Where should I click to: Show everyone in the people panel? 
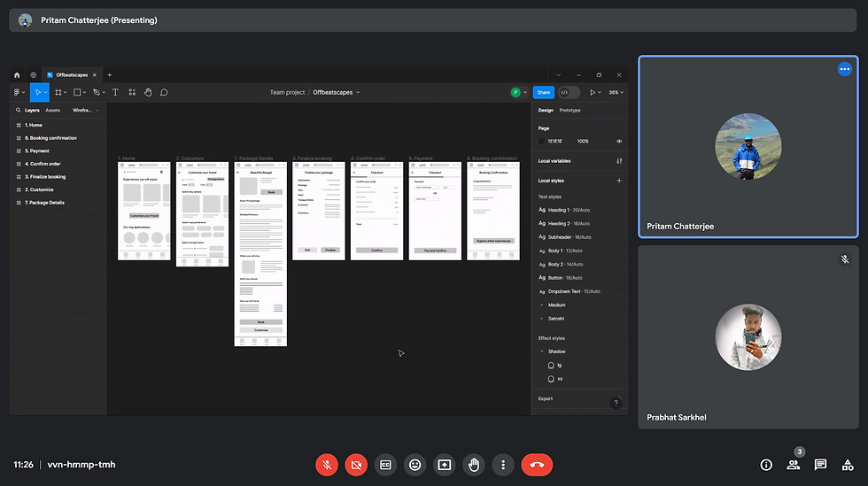(794, 465)
